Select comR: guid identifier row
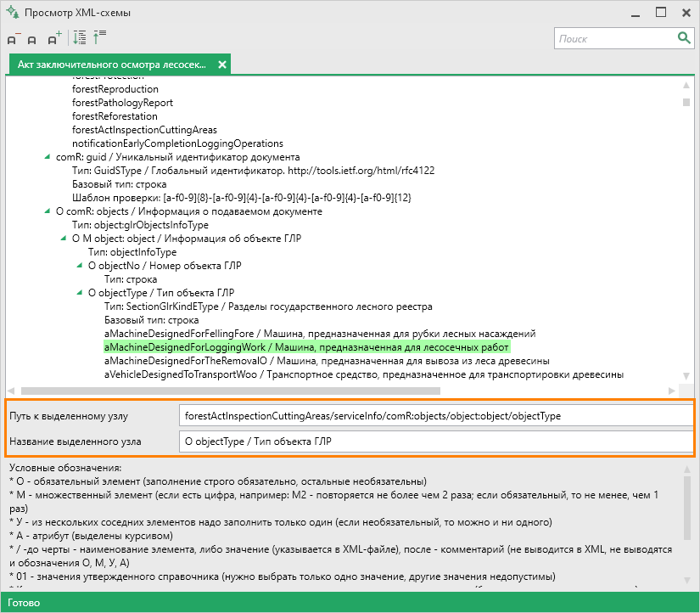The image size is (700, 613). (x=177, y=157)
